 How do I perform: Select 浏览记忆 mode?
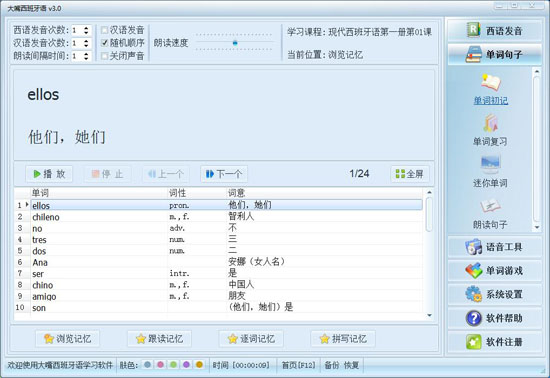click(67, 339)
